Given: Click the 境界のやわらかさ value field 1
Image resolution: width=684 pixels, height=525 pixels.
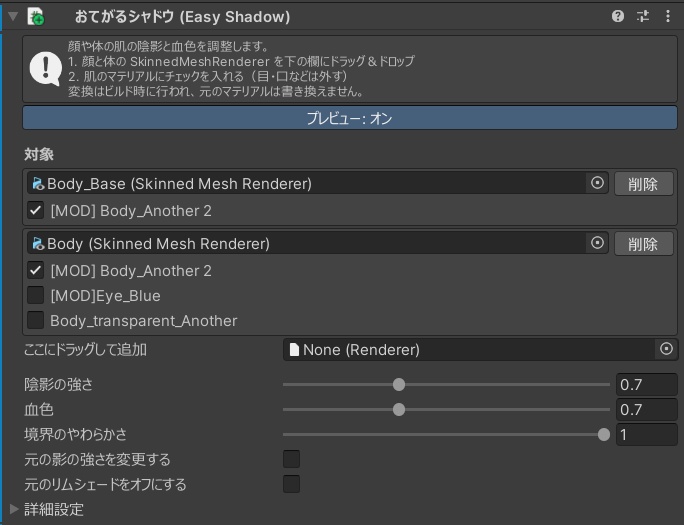Looking at the screenshot, I should pyautogui.click(x=646, y=434).
